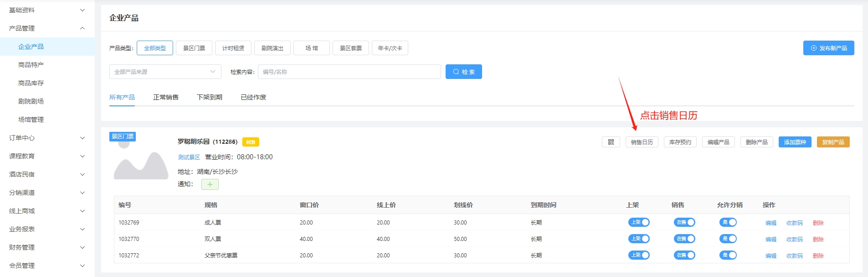The width and height of the screenshot is (868, 277).
Task: Click the 复制产品 orange button
Action: point(833,142)
